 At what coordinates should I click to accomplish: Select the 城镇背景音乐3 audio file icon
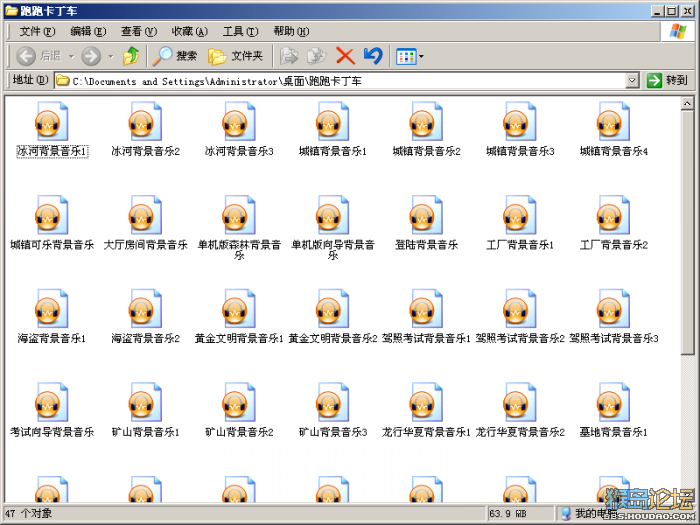(x=520, y=121)
